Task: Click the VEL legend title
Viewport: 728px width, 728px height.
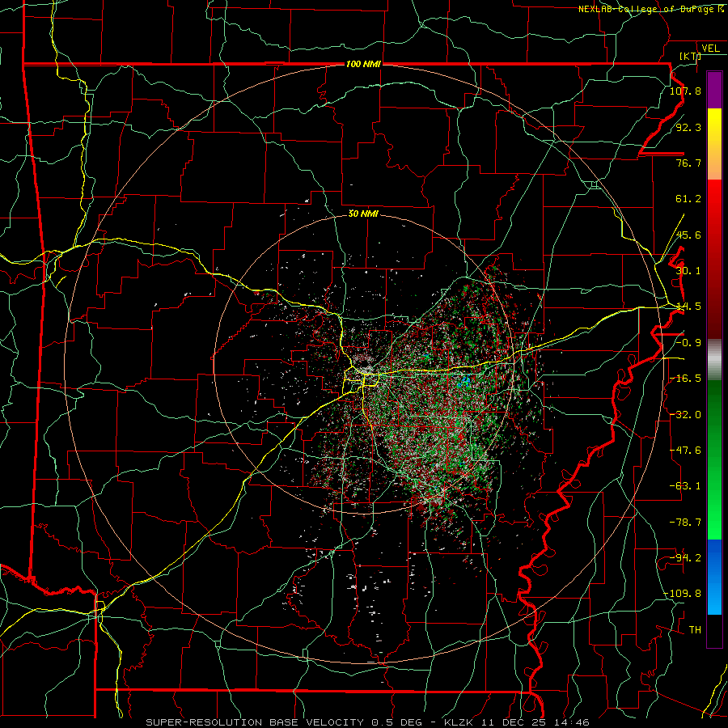Action: point(710,49)
